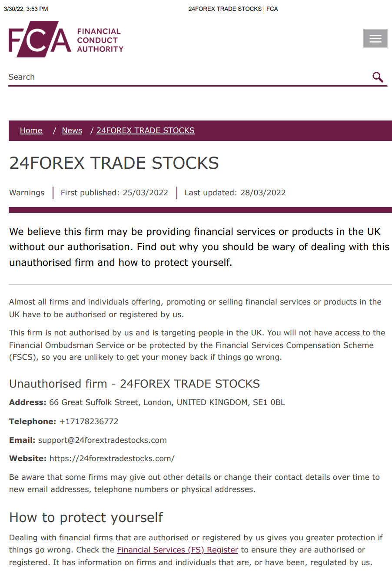
Task: Click the 3/30/22 print timestamp at top
Action: click(26, 9)
